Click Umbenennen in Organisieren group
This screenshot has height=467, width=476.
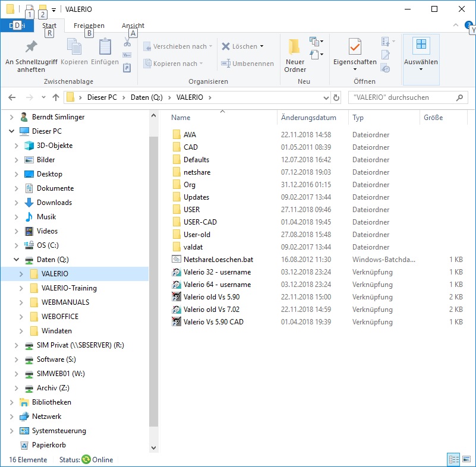[247, 64]
